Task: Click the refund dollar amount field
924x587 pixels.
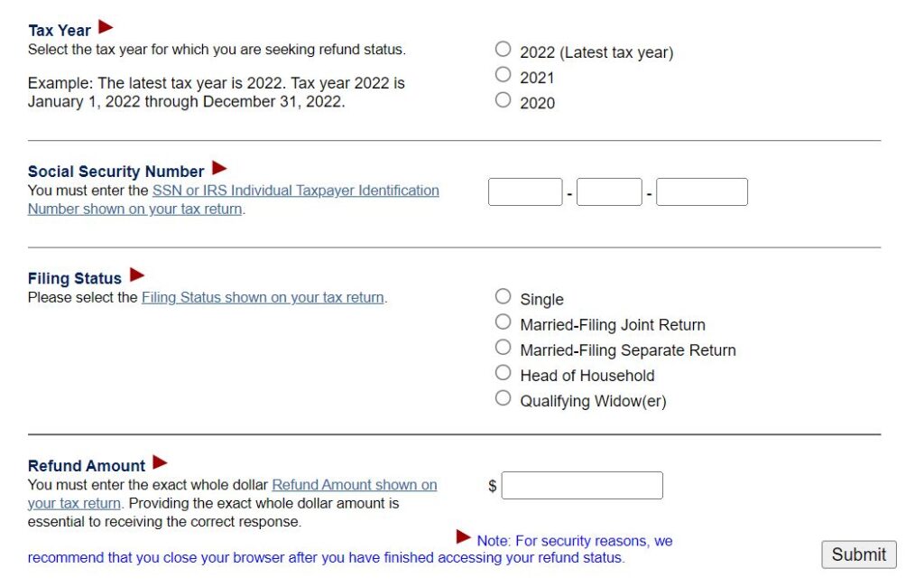Action: 583,485
